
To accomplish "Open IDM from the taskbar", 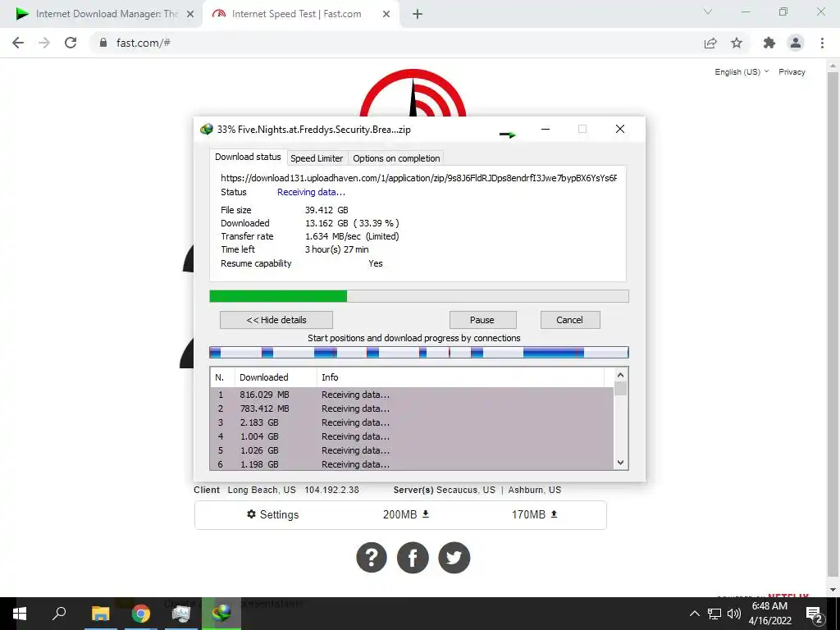I will click(221, 614).
